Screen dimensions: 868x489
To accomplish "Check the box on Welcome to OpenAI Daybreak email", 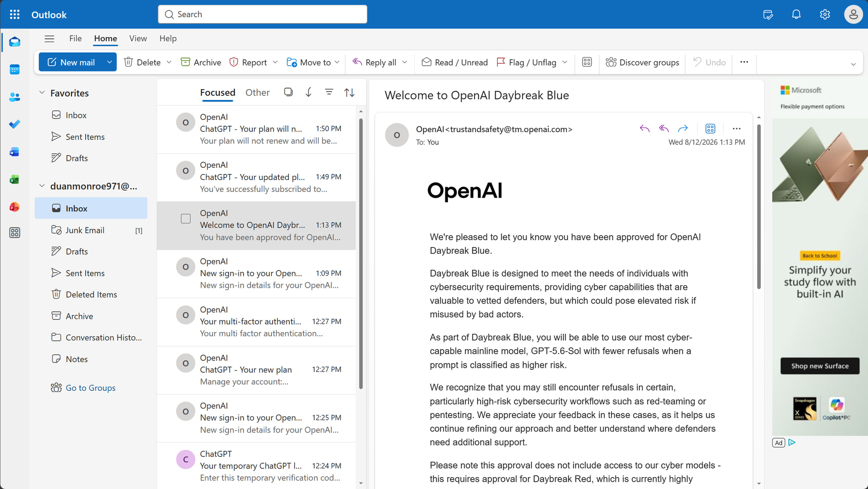I will (185, 219).
